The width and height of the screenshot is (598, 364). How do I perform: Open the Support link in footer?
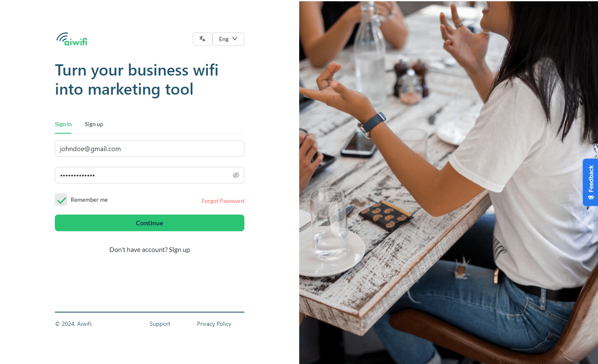[x=160, y=324]
